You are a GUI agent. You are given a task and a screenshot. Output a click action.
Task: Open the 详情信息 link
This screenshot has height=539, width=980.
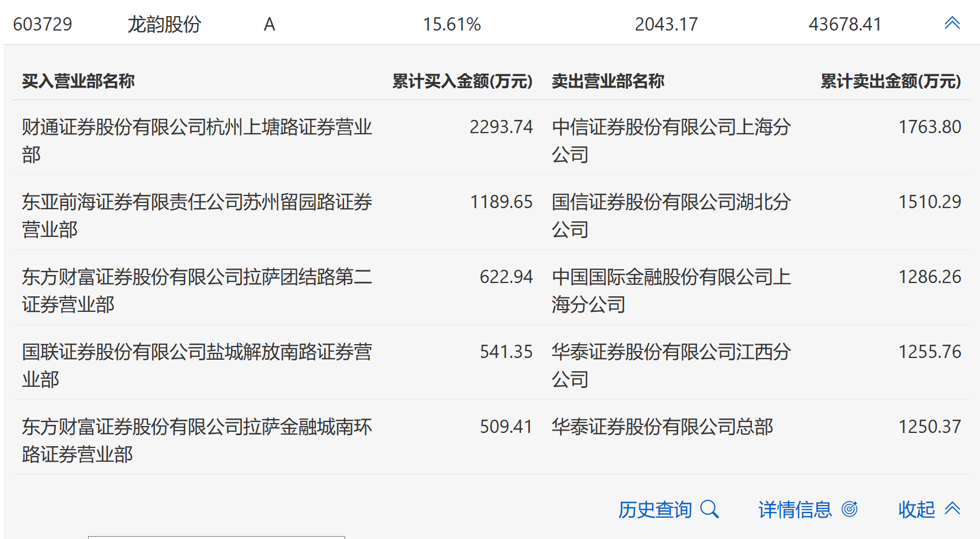795,510
